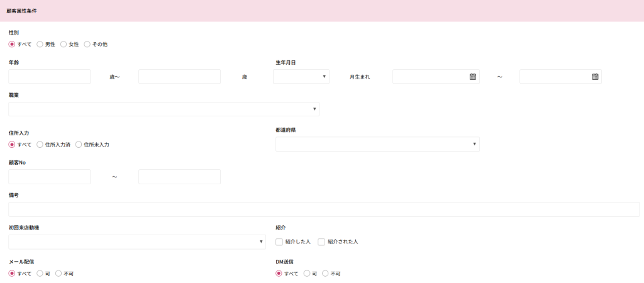Set メール配信 to 不可
Image resolution: width=644 pixels, height=283 pixels.
point(58,274)
